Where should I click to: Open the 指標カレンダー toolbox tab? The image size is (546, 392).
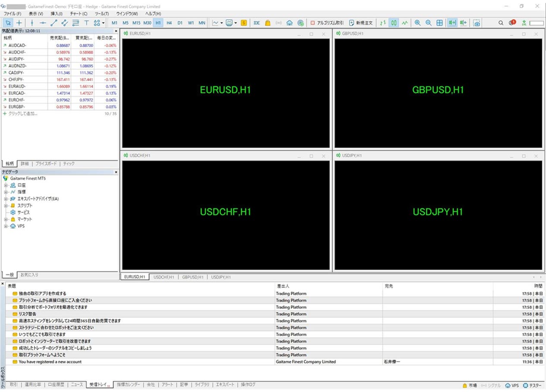(x=129, y=384)
